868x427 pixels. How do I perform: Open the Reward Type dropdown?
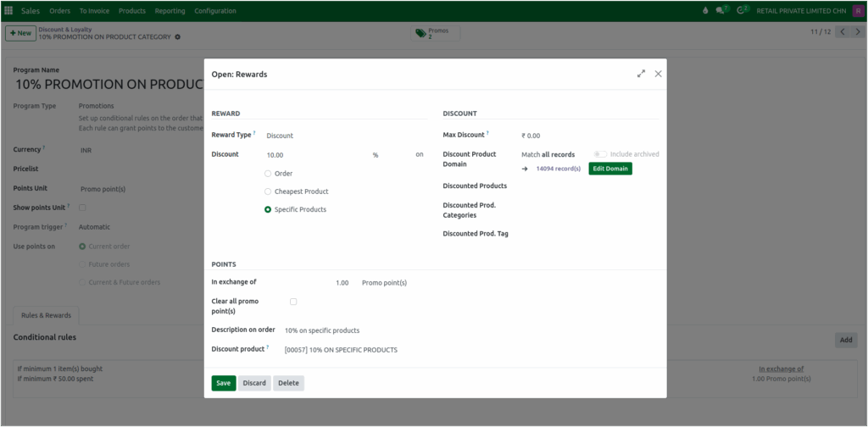[x=339, y=136]
